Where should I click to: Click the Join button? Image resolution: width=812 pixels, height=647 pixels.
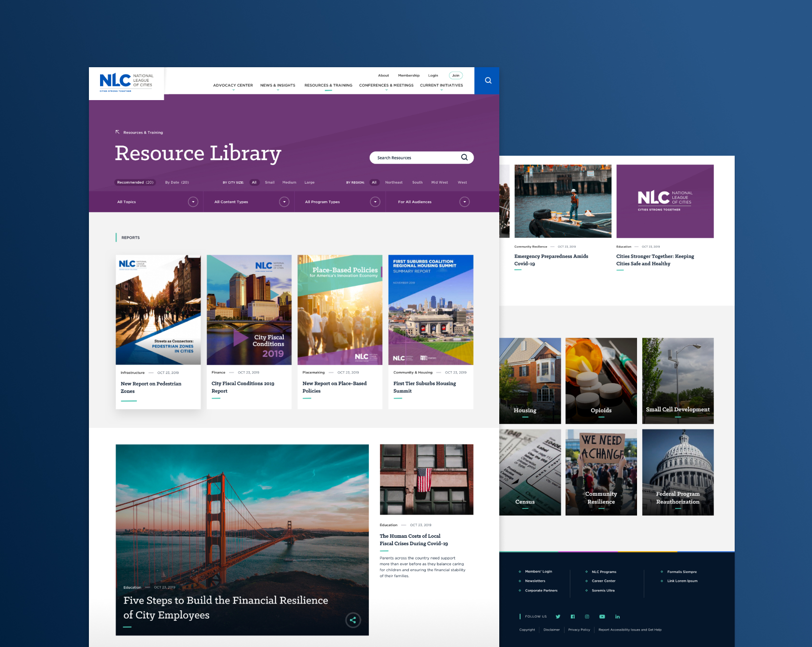[x=456, y=75]
